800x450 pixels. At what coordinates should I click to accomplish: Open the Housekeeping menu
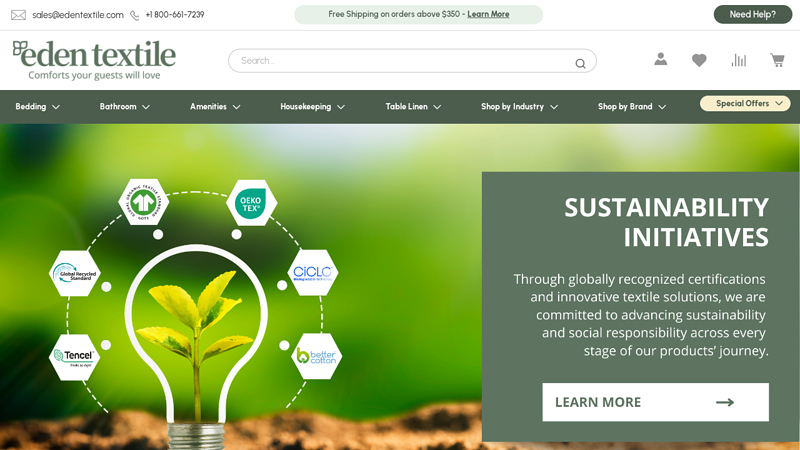pos(312,107)
